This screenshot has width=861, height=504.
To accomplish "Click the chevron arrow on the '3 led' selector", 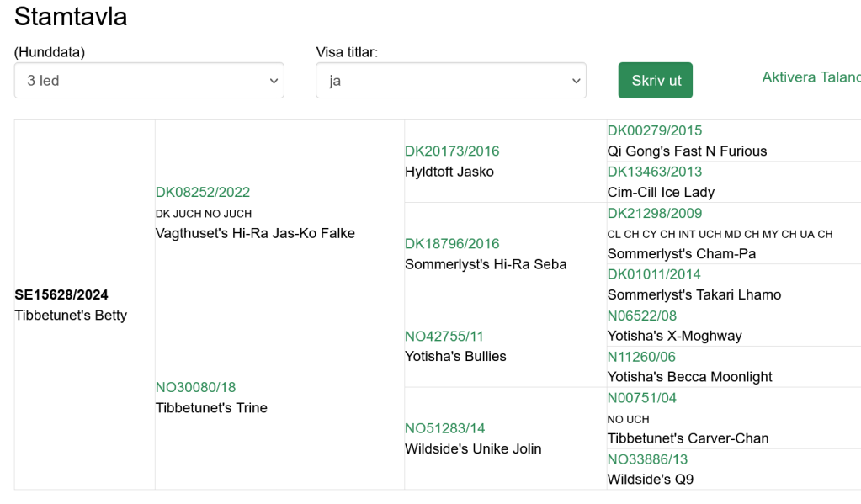I will 274,81.
